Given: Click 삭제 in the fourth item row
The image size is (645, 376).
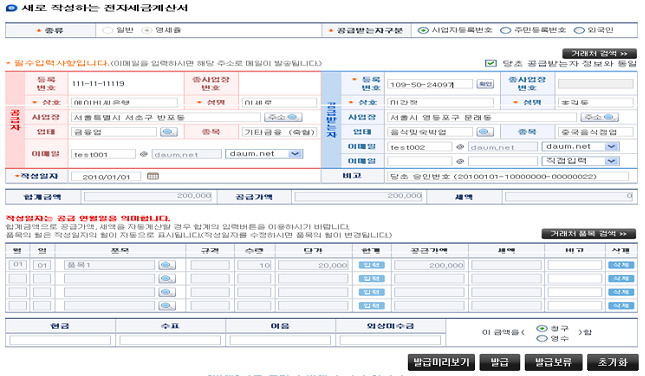Looking at the screenshot, I should 621,306.
